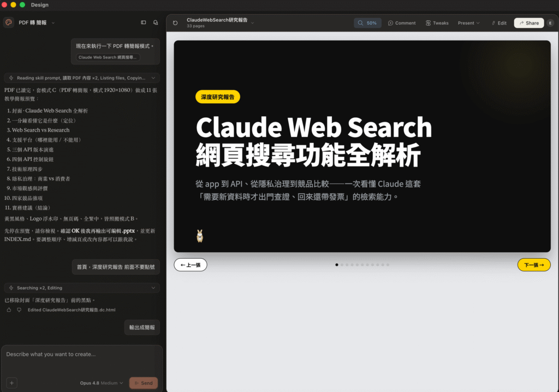Expand the Reading skill prompt activity row
The width and height of the screenshot is (559, 392).
(x=82, y=78)
